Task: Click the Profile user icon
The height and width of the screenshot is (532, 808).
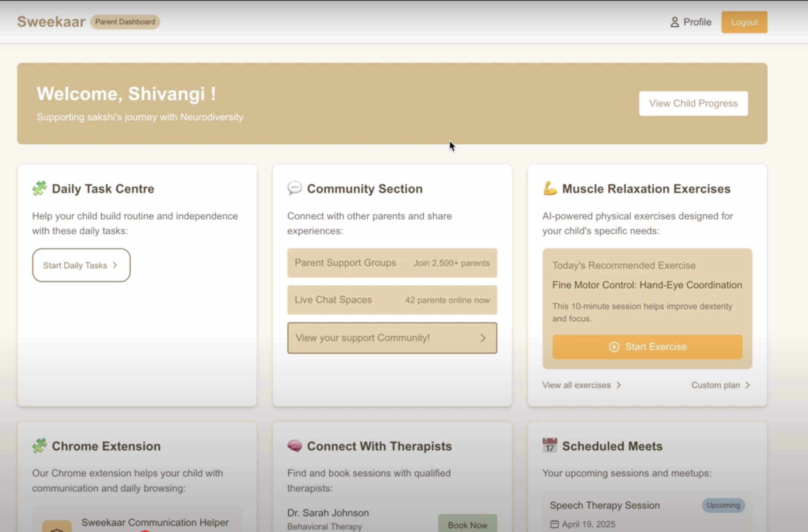Action: coord(674,22)
